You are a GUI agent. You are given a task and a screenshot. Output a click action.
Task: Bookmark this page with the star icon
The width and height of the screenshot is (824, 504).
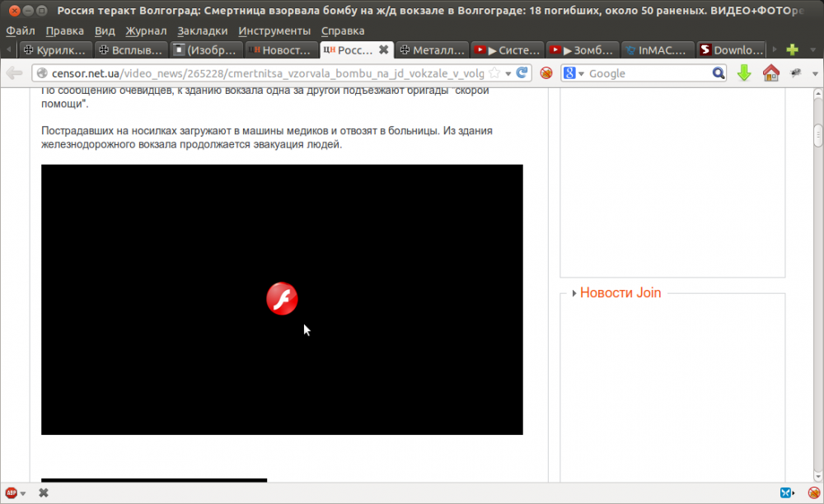coord(494,73)
